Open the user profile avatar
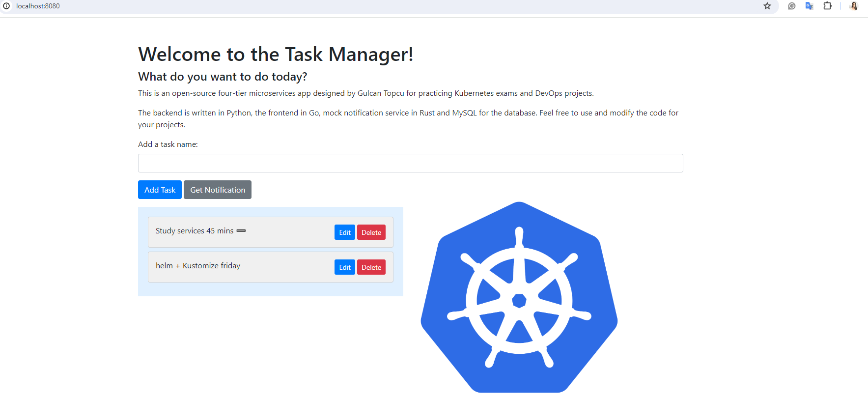Viewport: 868px width, 398px height. pyautogui.click(x=854, y=6)
